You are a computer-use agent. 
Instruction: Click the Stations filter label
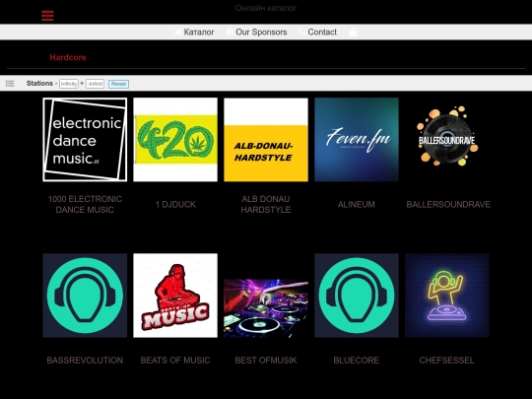point(39,83)
